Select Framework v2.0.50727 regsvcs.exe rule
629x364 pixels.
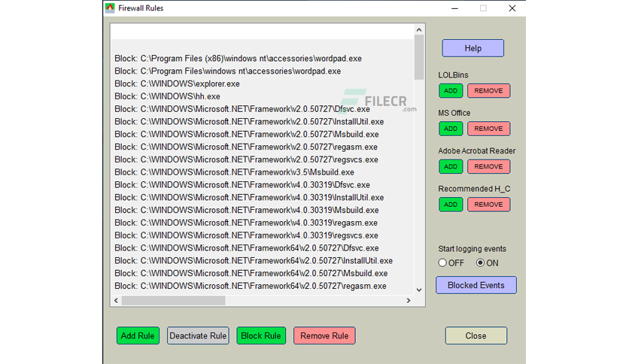coord(246,159)
